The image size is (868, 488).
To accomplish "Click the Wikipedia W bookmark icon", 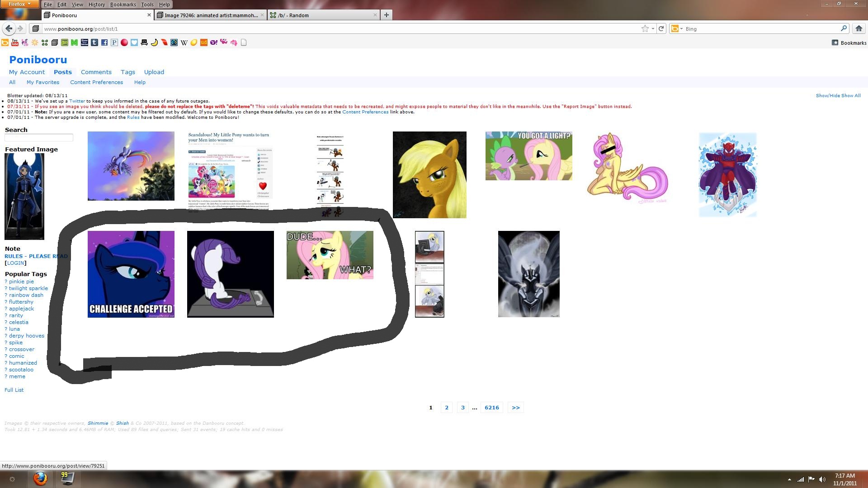I will pos(184,42).
